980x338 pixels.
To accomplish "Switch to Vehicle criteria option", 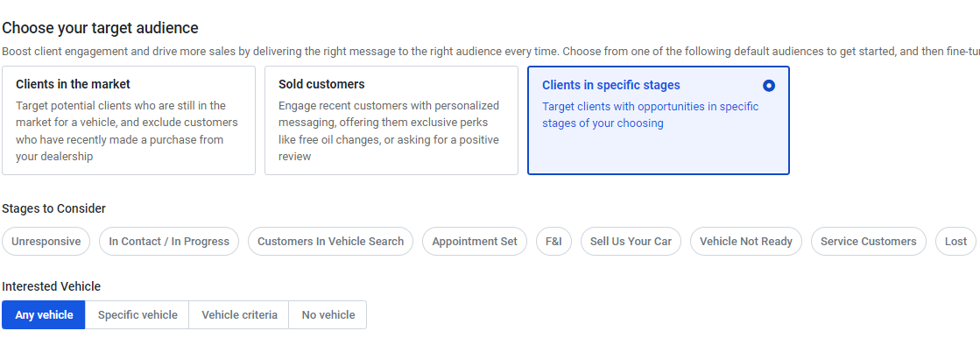I will (x=239, y=315).
